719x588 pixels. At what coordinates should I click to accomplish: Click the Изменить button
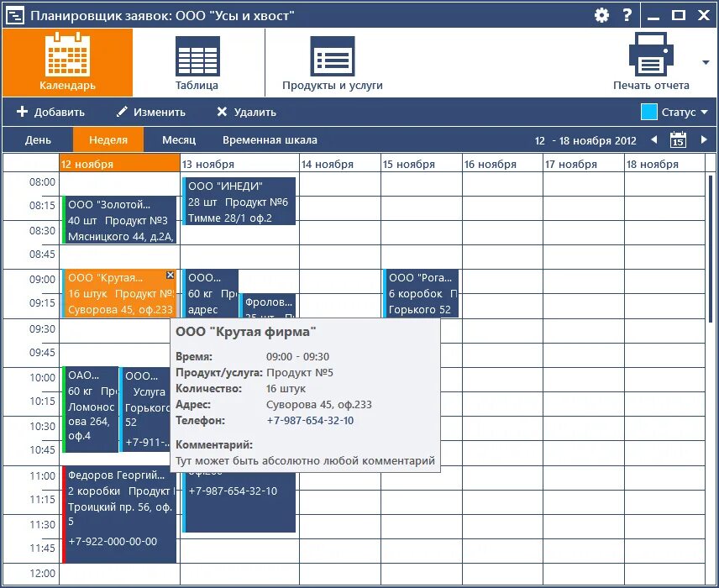pyautogui.click(x=150, y=112)
